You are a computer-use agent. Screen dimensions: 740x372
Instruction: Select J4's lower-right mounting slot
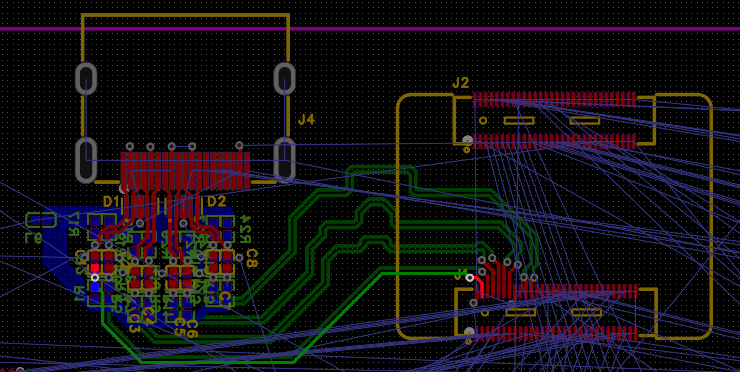285,160
